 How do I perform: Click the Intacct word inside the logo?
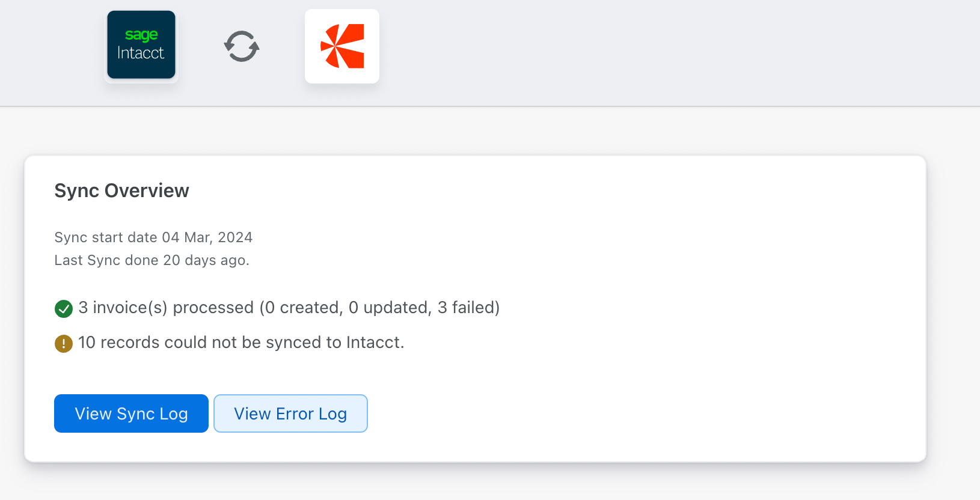(x=141, y=53)
